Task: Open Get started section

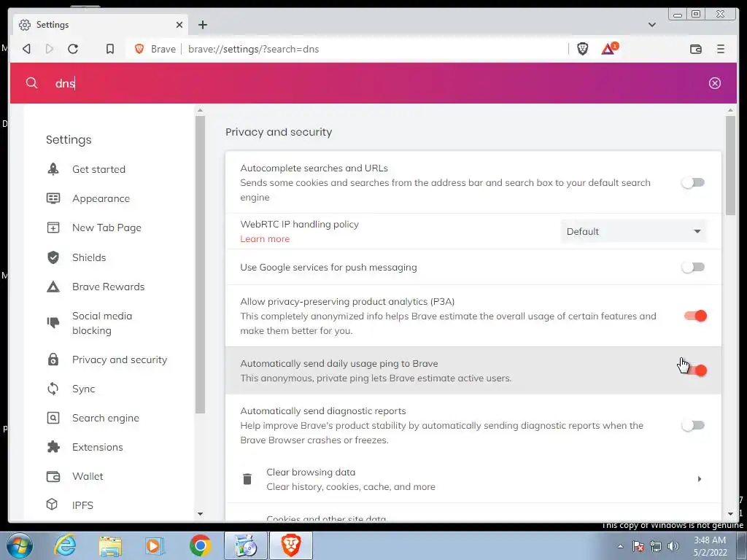Action: 98,169
